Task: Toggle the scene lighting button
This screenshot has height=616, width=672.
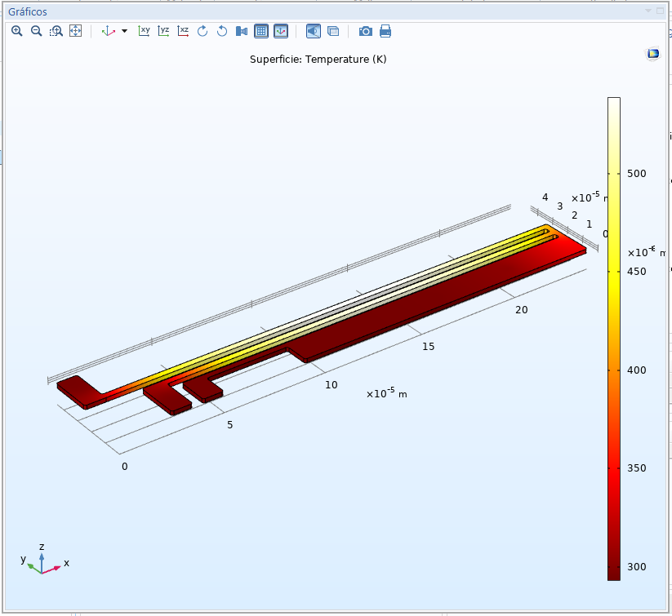Action: click(314, 31)
